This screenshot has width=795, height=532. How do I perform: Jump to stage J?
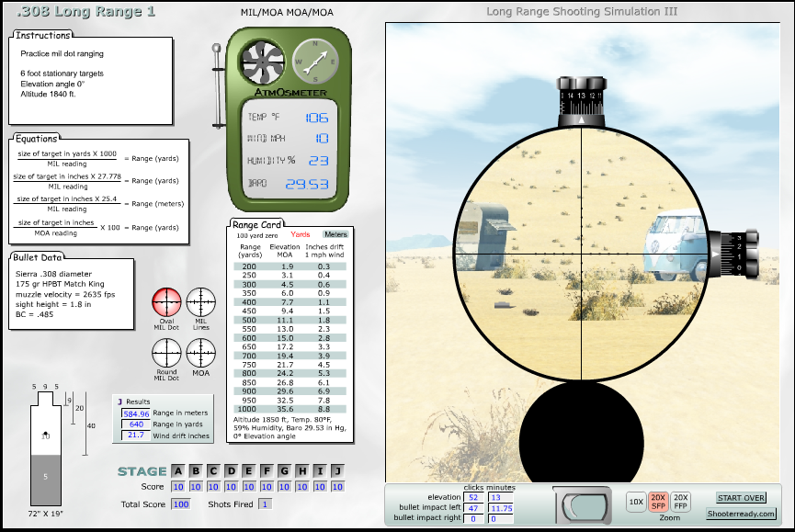pyautogui.click(x=337, y=471)
